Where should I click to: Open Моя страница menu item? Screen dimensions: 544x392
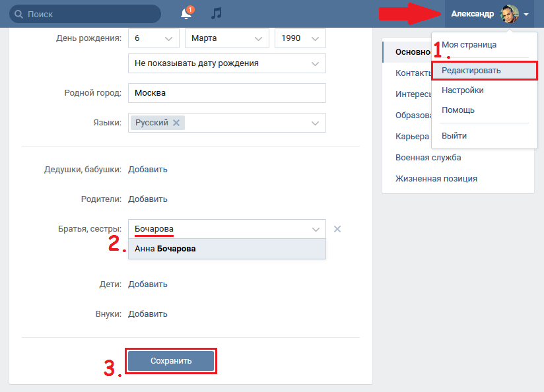pos(469,45)
